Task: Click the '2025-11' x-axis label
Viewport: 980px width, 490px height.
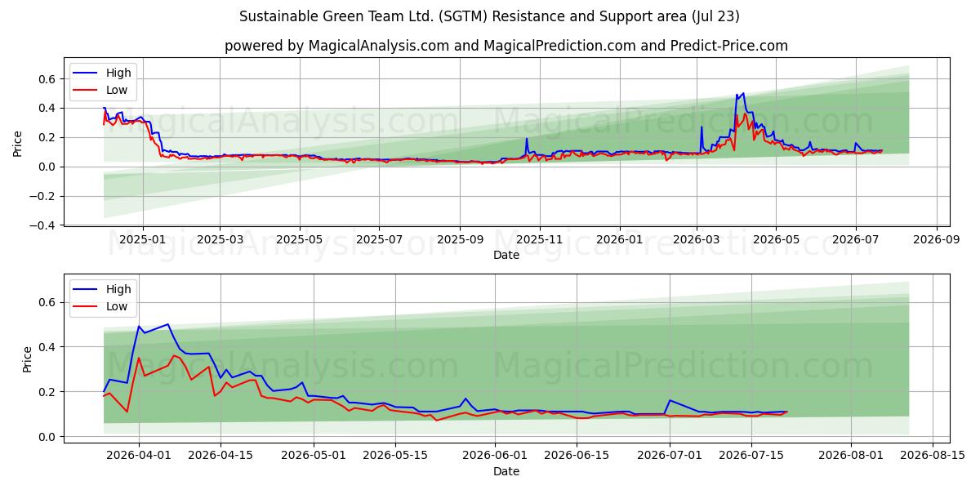Action: pos(539,240)
